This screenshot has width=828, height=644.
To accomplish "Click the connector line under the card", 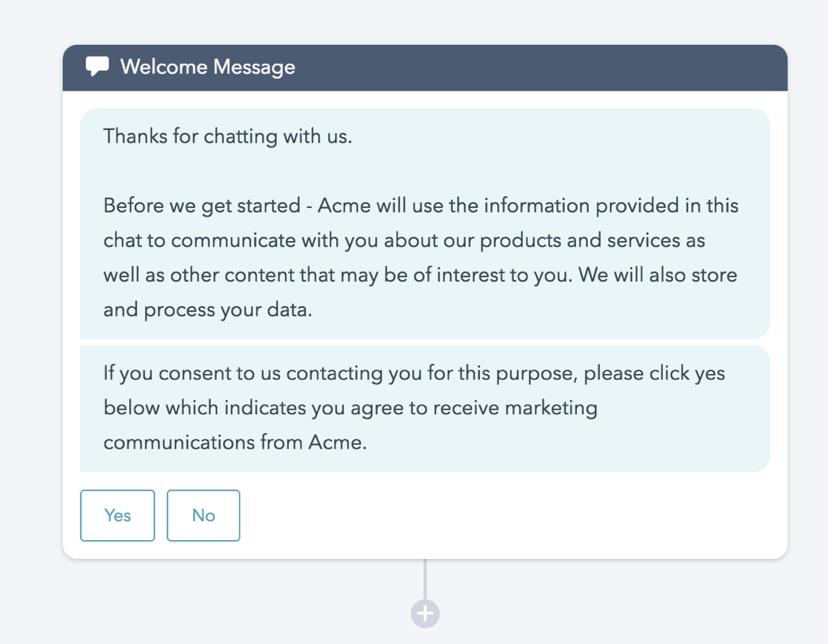I will point(424,579).
